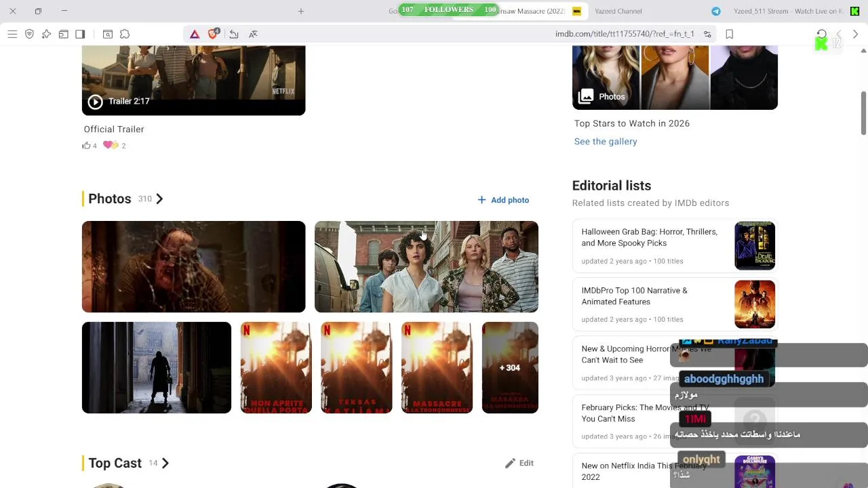Click the translate page icon
Screen dimensions: 868x488
[253, 34]
